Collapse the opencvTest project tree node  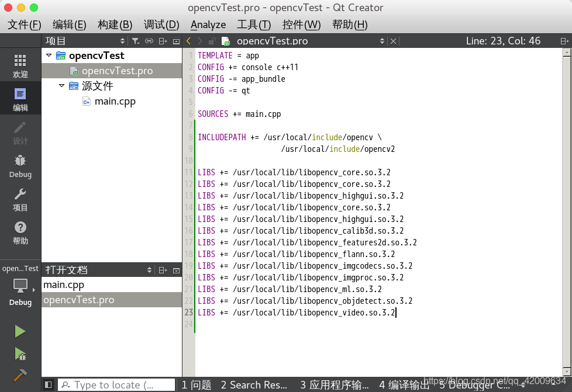tap(49, 55)
